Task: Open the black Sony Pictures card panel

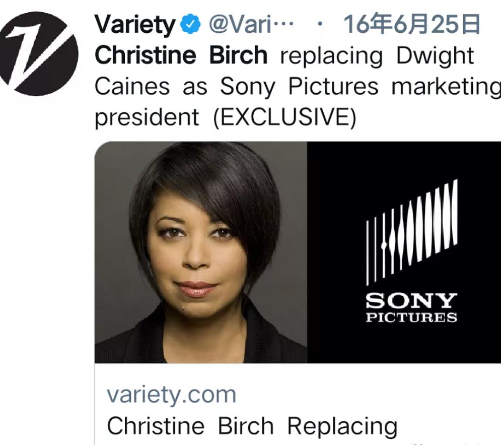Action: pyautogui.click(x=404, y=252)
